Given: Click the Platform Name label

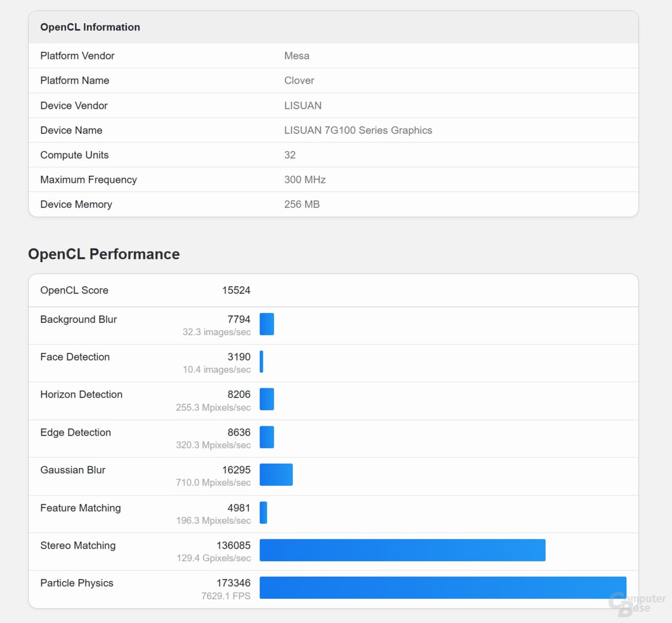Looking at the screenshot, I should point(74,81).
